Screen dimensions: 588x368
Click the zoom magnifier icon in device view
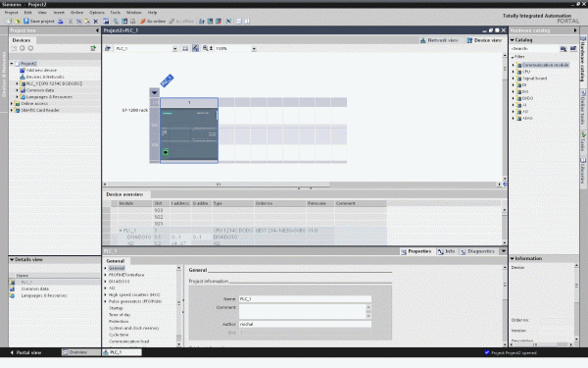(206, 48)
